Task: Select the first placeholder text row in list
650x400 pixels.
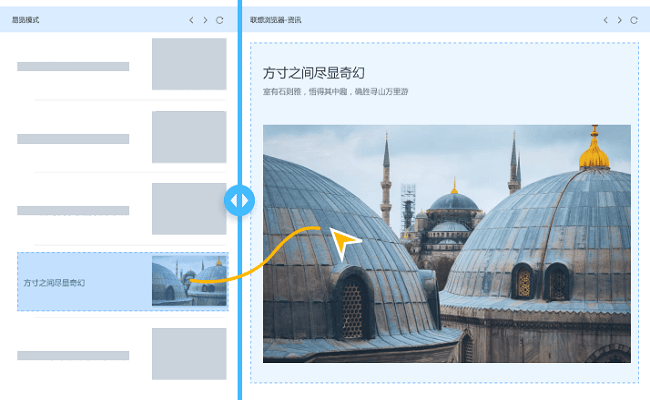Action: [73, 66]
